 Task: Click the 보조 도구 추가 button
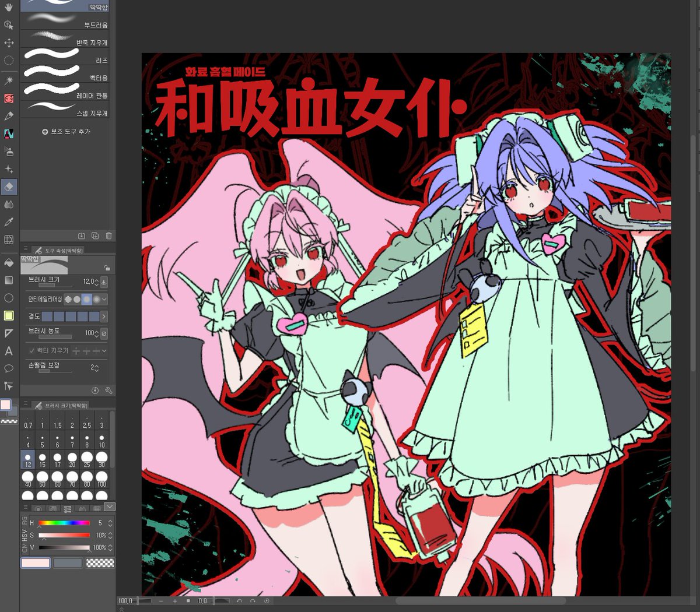point(66,131)
